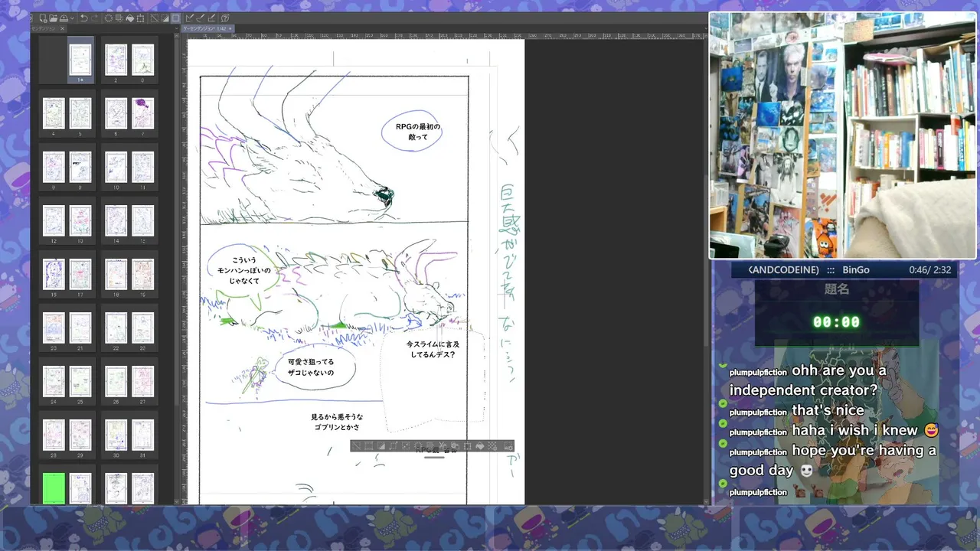Click Scale/Rotate transform icon in top command bar
Screen dimensions: 980x551
click(140, 18)
